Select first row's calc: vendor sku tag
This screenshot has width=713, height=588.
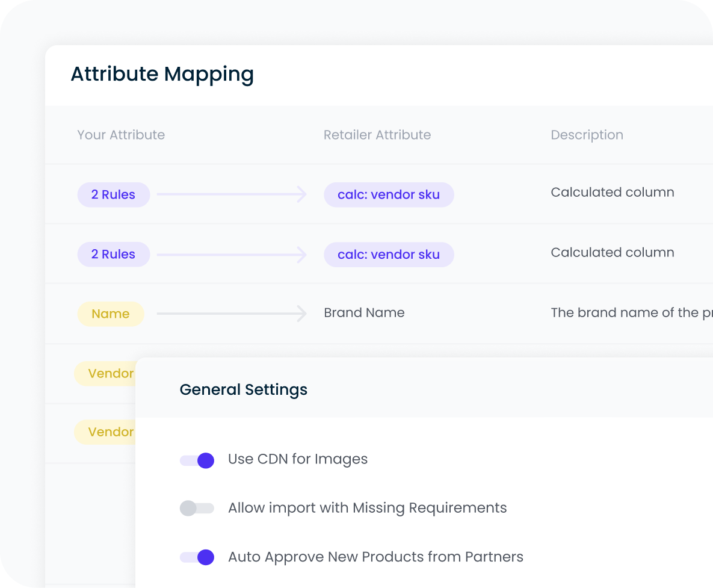tap(389, 194)
